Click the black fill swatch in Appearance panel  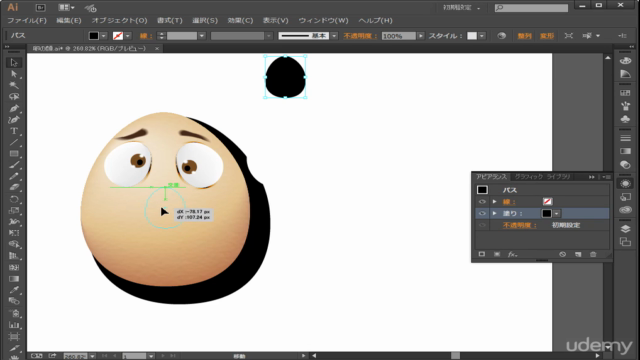(x=547, y=213)
